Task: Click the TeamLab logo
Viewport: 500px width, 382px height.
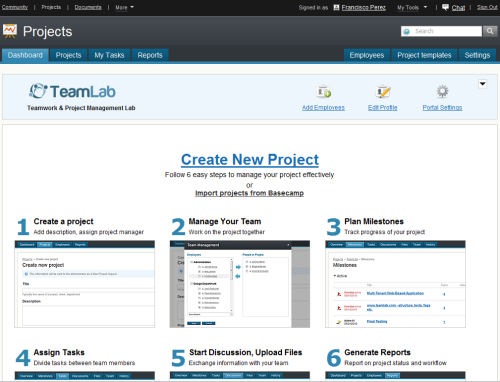Action: (x=72, y=91)
